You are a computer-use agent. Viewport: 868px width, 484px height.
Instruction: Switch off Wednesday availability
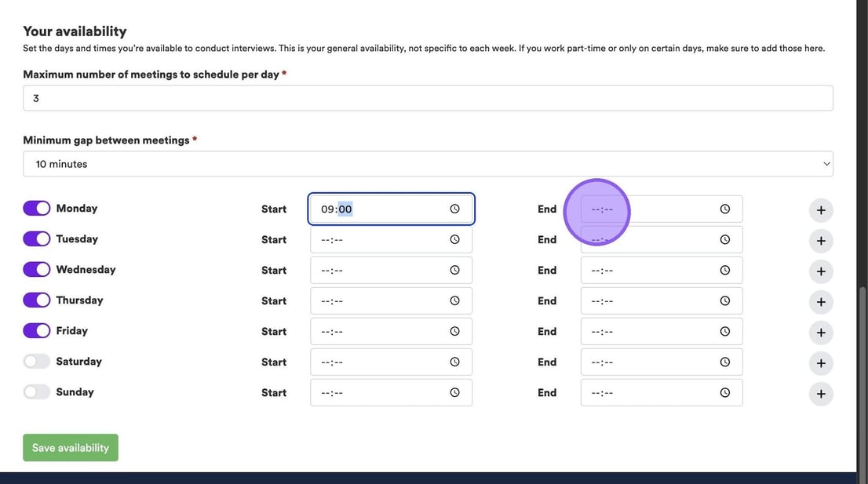tap(37, 269)
